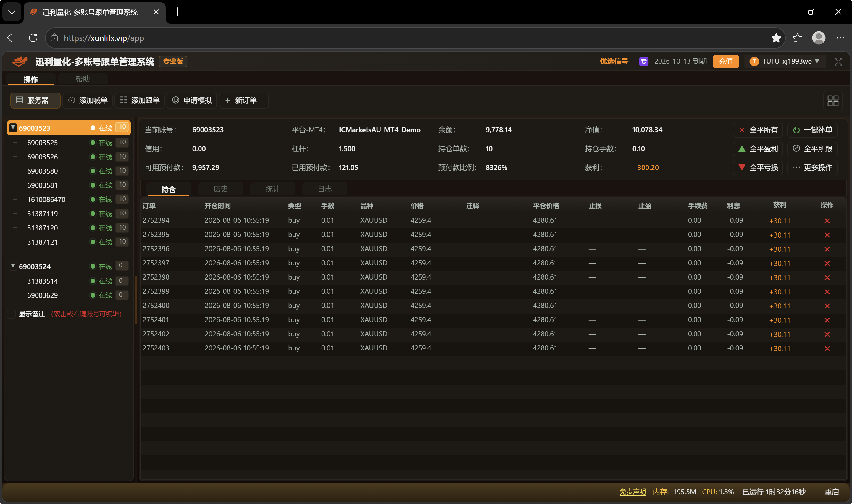The image size is (852, 504).
Task: Close order 2752397 with red X
Action: (x=827, y=263)
